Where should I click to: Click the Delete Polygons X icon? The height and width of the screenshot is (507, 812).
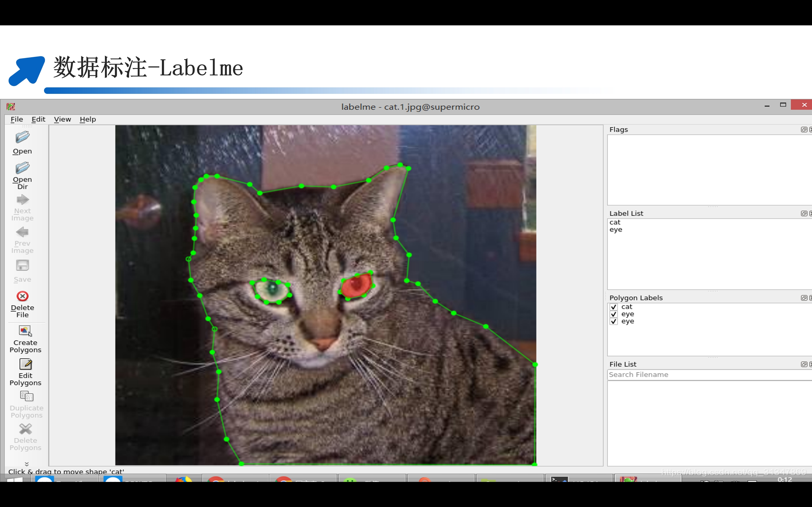(x=25, y=429)
